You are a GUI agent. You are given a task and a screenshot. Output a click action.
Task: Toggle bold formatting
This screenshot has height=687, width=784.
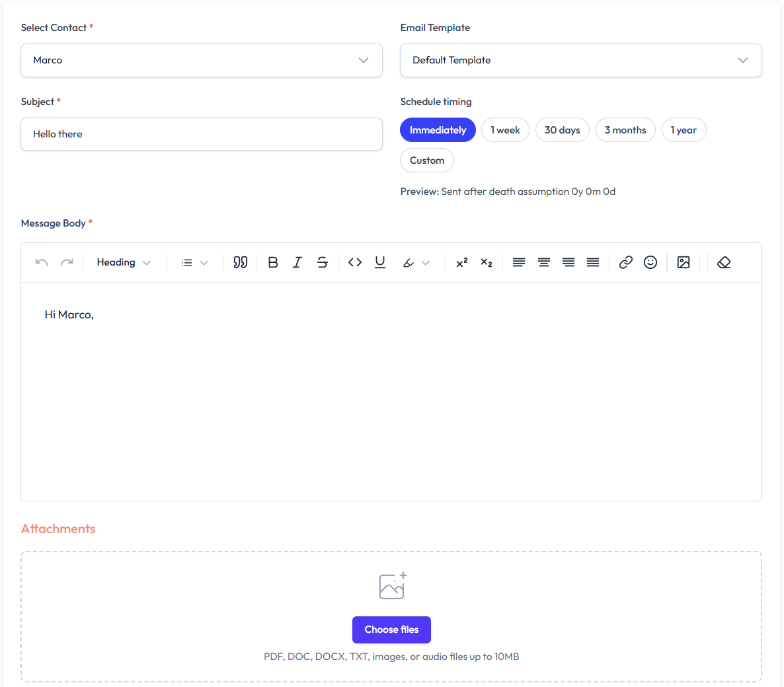(273, 262)
